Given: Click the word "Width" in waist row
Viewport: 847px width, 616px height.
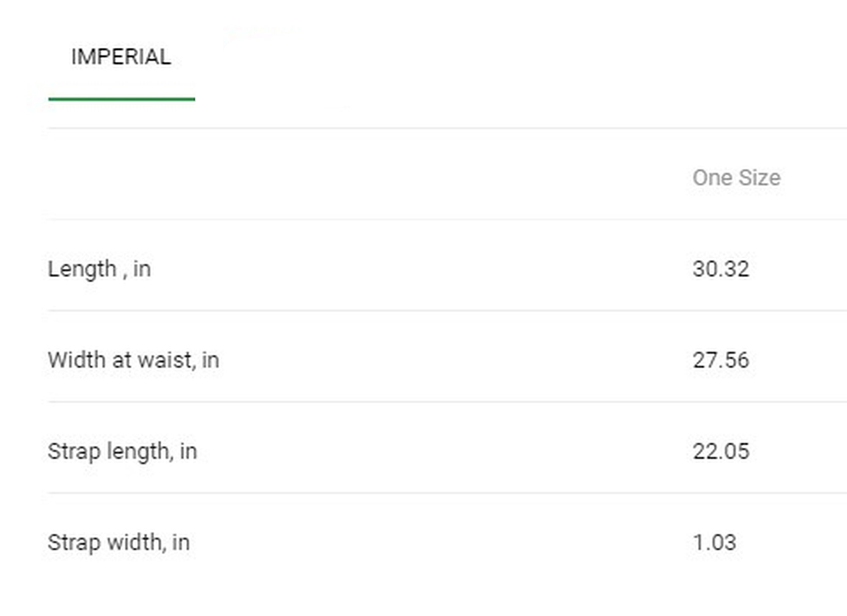Looking at the screenshot, I should point(77,360).
